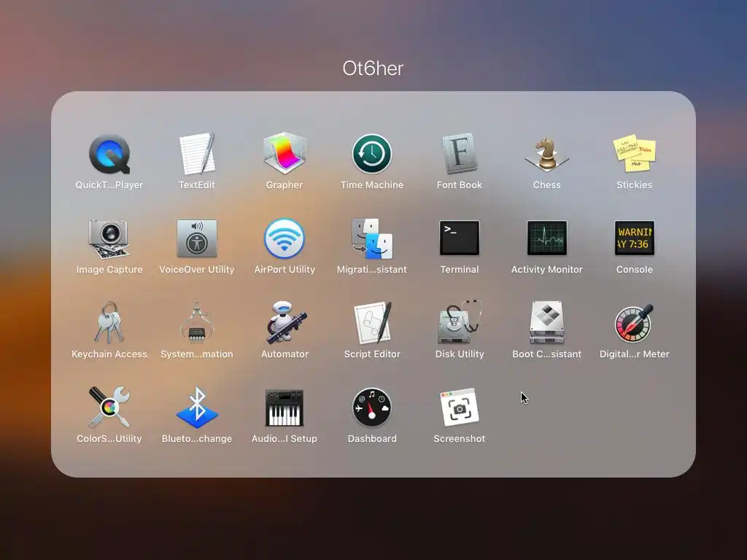747x560 pixels.
Task: Open the Grapher app icon
Action: pyautogui.click(x=285, y=153)
